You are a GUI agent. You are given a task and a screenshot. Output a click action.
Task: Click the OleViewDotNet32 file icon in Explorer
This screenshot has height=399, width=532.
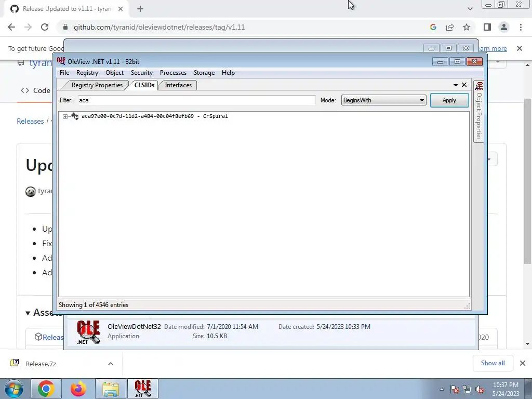tap(88, 332)
